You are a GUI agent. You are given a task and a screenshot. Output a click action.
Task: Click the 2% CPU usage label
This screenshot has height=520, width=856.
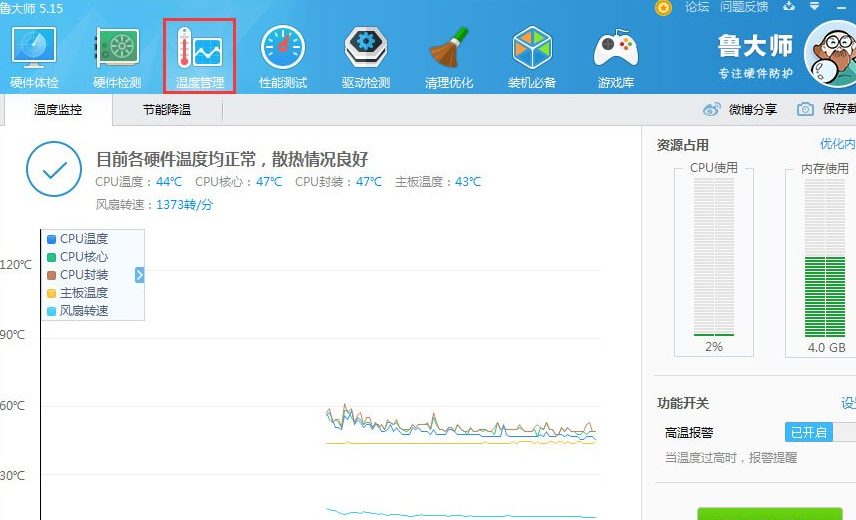[x=714, y=346]
